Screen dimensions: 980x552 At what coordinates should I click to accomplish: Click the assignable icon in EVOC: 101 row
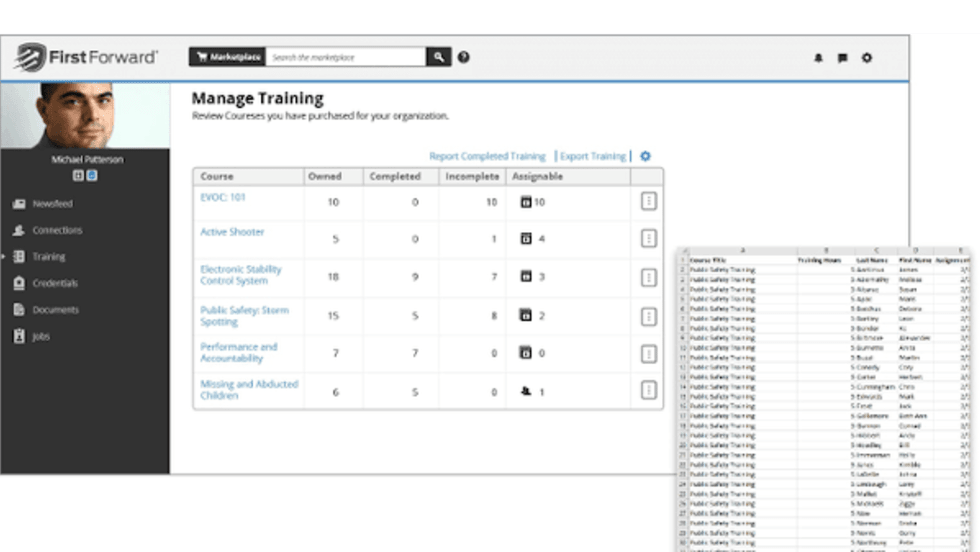click(525, 202)
